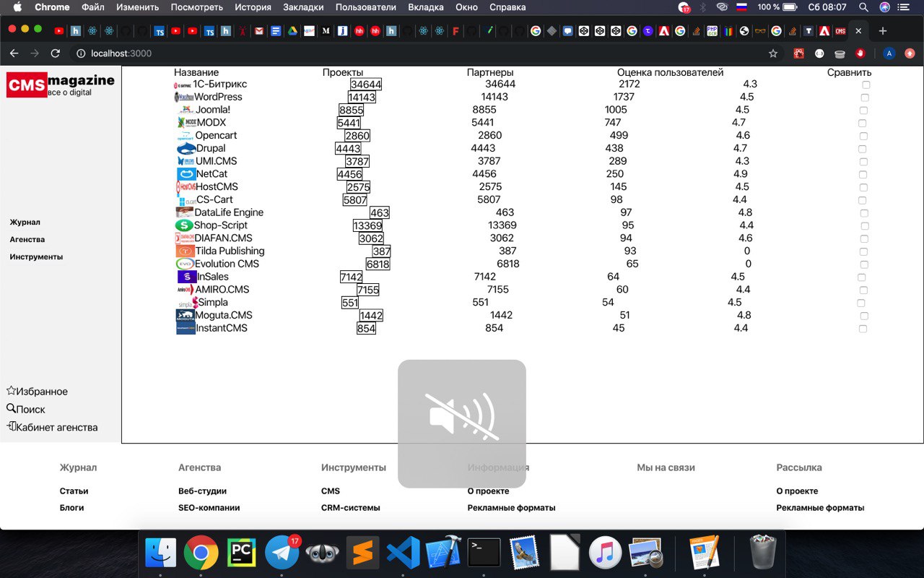
Task: Open the Opencart logo icon
Action: (186, 136)
